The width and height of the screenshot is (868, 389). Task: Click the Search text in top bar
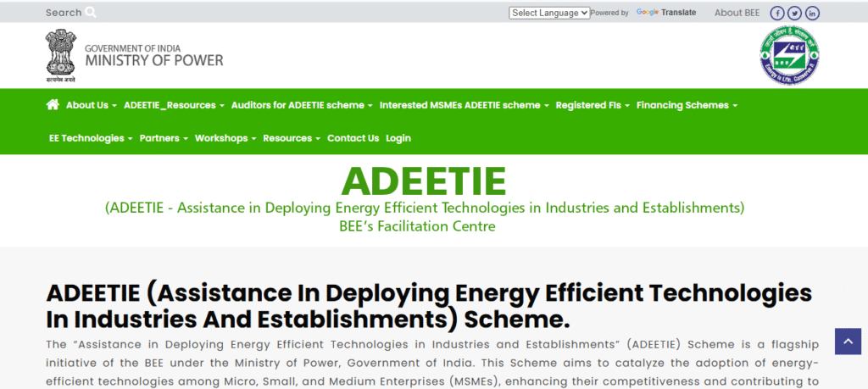click(63, 13)
